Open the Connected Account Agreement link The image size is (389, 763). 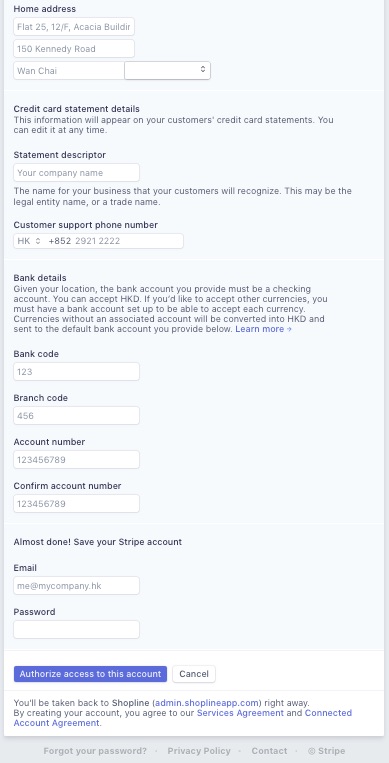point(183,718)
